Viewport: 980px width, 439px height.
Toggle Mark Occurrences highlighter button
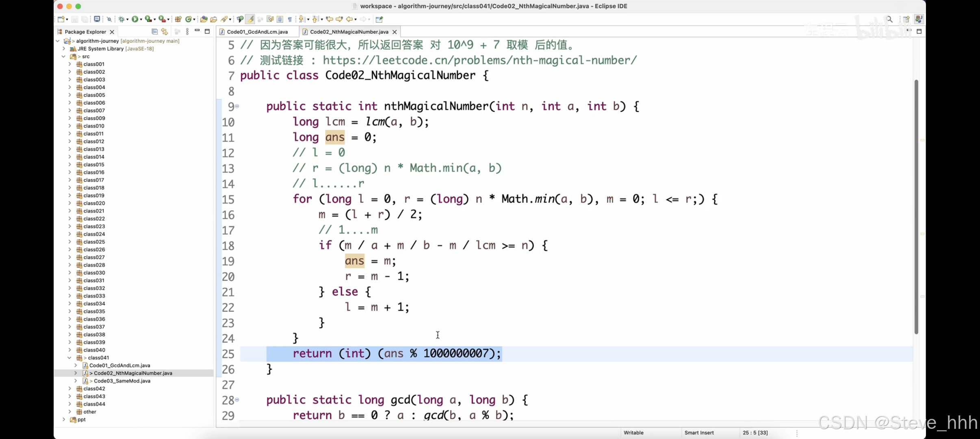pos(250,19)
